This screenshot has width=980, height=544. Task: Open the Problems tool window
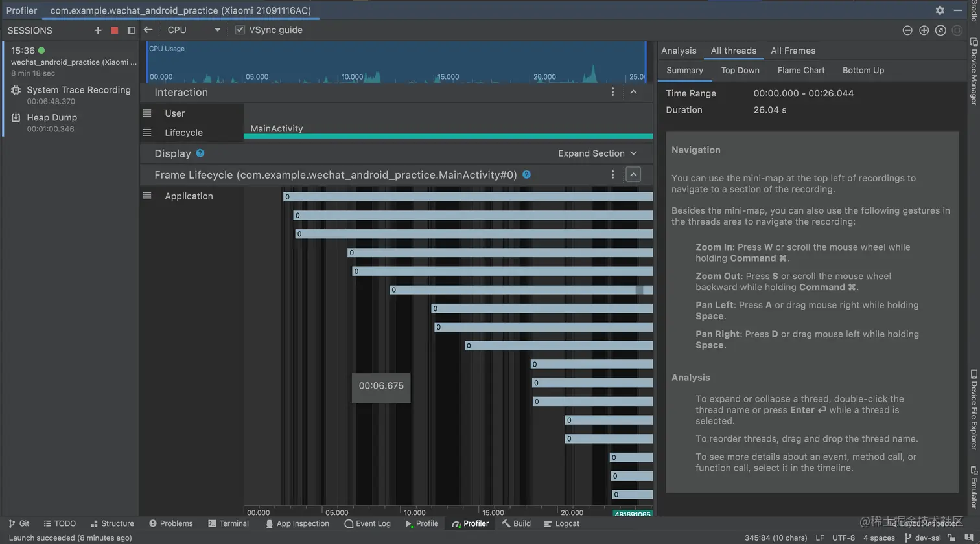click(170, 523)
